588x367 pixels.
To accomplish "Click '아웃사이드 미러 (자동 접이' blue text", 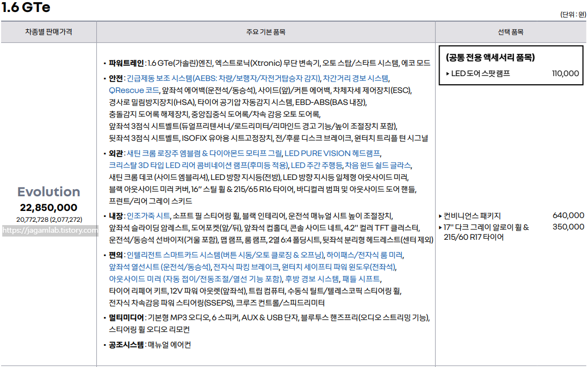I will click(x=154, y=279).
